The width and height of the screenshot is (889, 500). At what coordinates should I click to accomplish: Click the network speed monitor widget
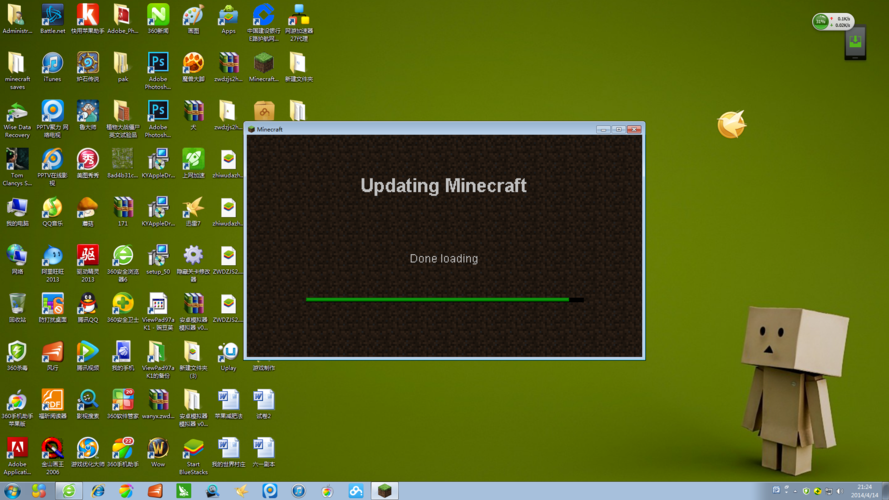[x=832, y=22]
